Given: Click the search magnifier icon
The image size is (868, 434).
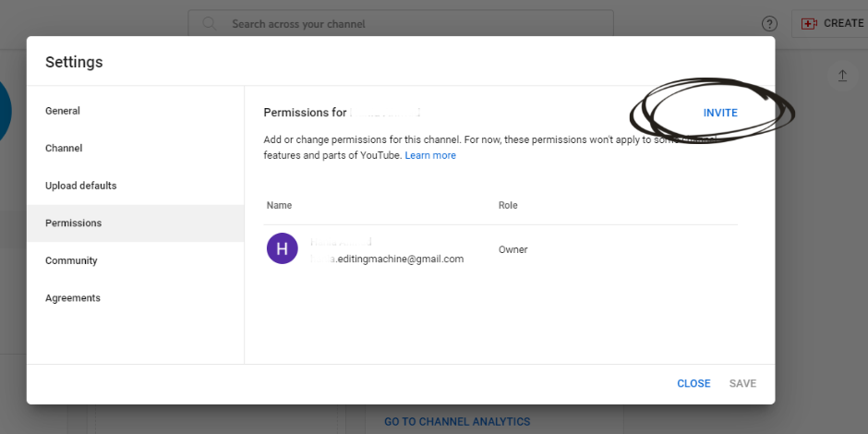Looking at the screenshot, I should coord(210,24).
